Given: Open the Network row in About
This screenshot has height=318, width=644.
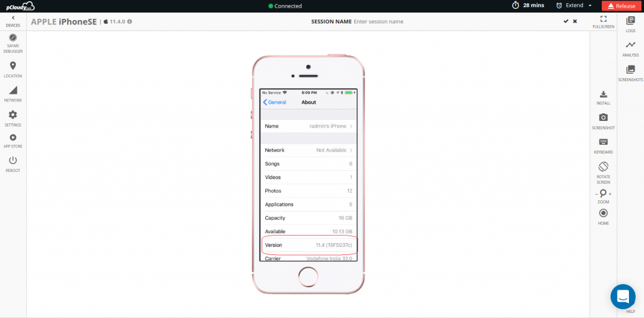Looking at the screenshot, I should [308, 150].
